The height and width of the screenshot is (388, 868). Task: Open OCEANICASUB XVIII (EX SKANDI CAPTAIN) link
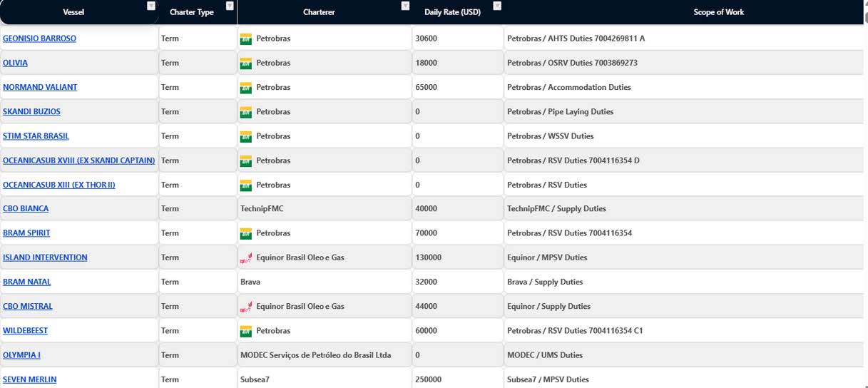(78, 160)
